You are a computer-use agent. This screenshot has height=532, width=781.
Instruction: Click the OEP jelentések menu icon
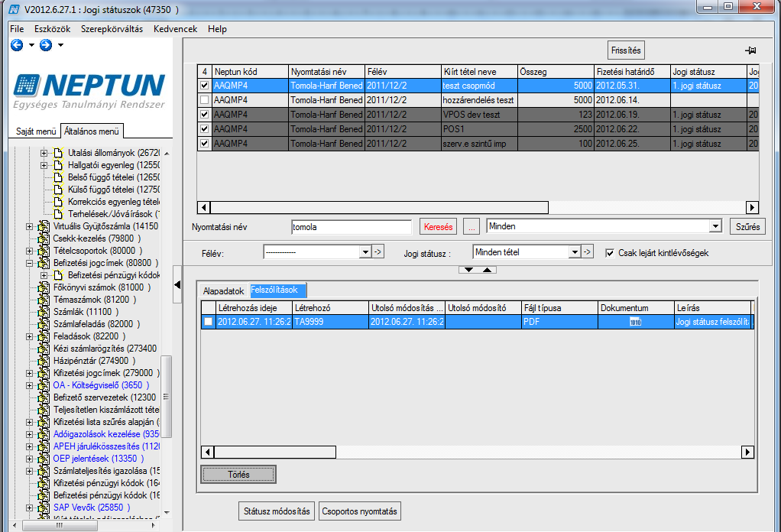tap(44, 459)
